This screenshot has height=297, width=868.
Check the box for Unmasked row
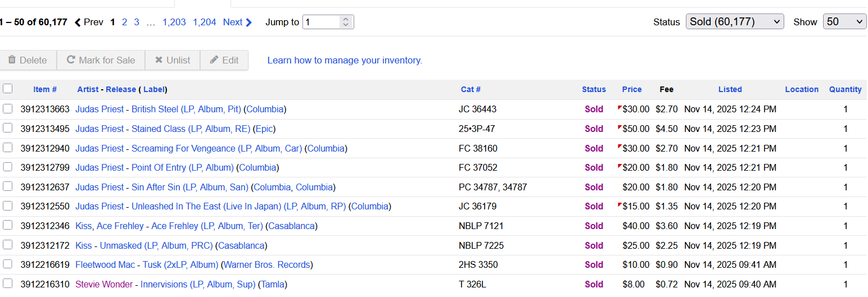(7, 245)
